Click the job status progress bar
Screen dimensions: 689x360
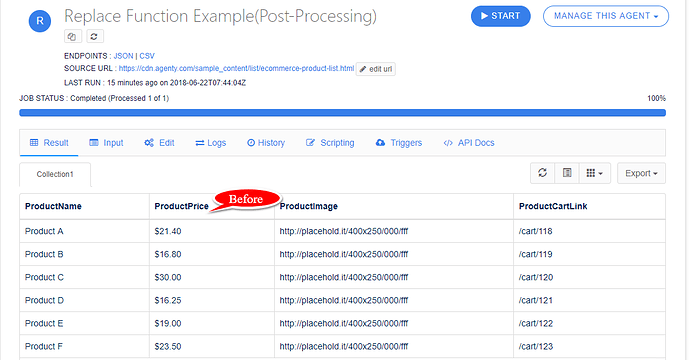click(342, 113)
